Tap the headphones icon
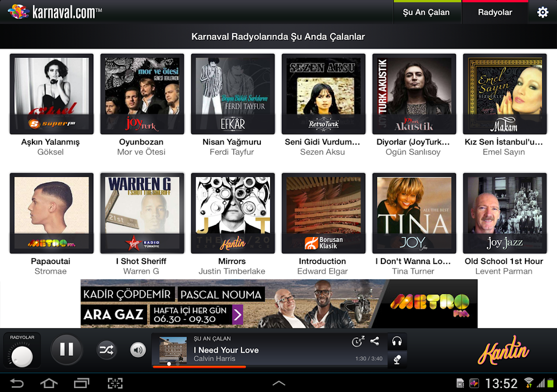This screenshot has height=392, width=557. tap(397, 342)
